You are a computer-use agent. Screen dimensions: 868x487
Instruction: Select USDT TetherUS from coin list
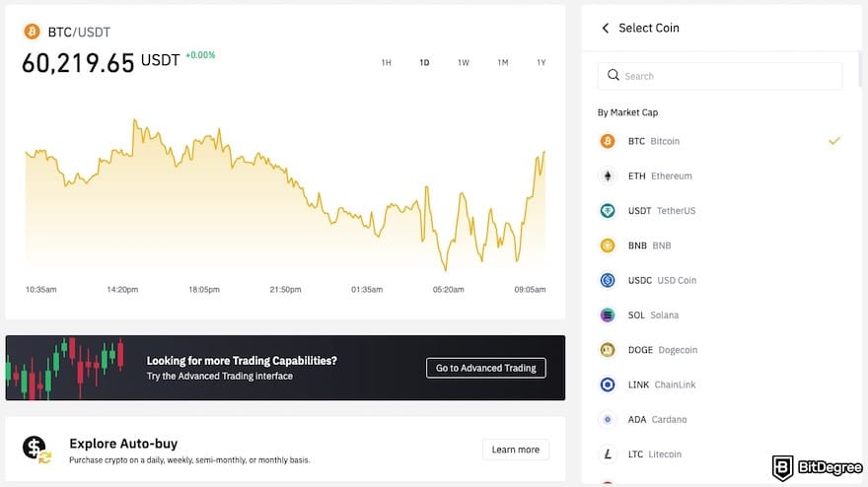[x=720, y=211]
